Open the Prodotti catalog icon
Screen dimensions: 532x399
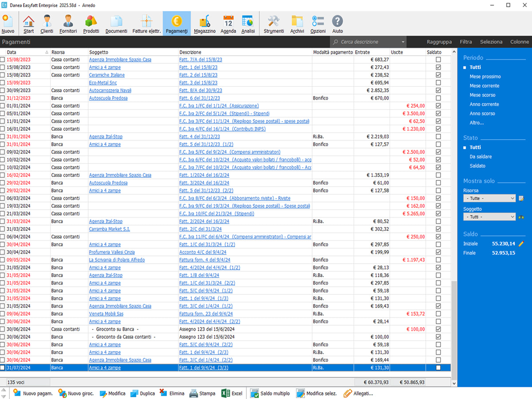(91, 24)
